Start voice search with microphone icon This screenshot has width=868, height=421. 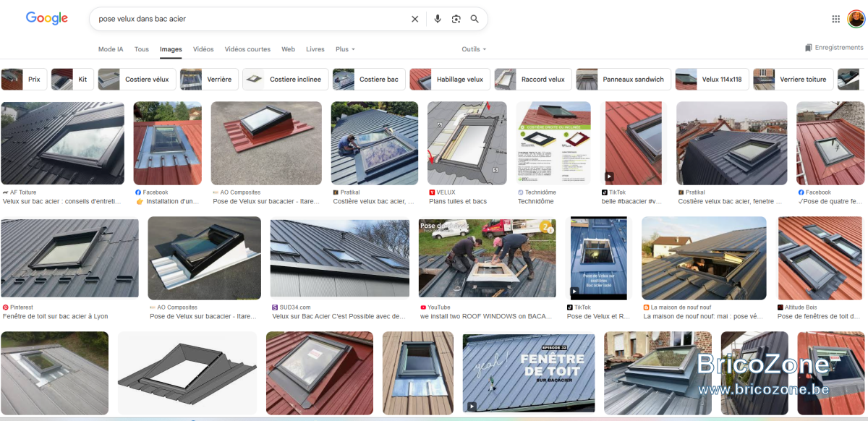[x=438, y=19]
